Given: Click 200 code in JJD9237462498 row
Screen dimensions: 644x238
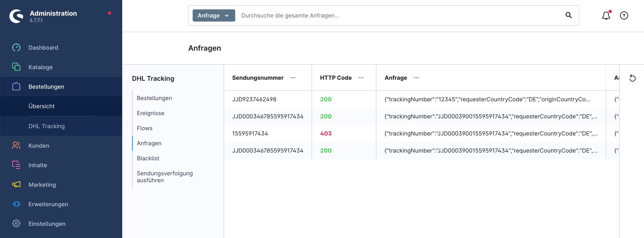Looking at the screenshot, I should point(326,99).
